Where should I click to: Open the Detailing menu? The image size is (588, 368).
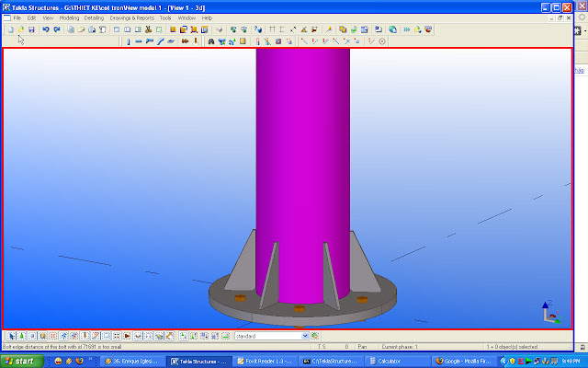click(x=94, y=17)
